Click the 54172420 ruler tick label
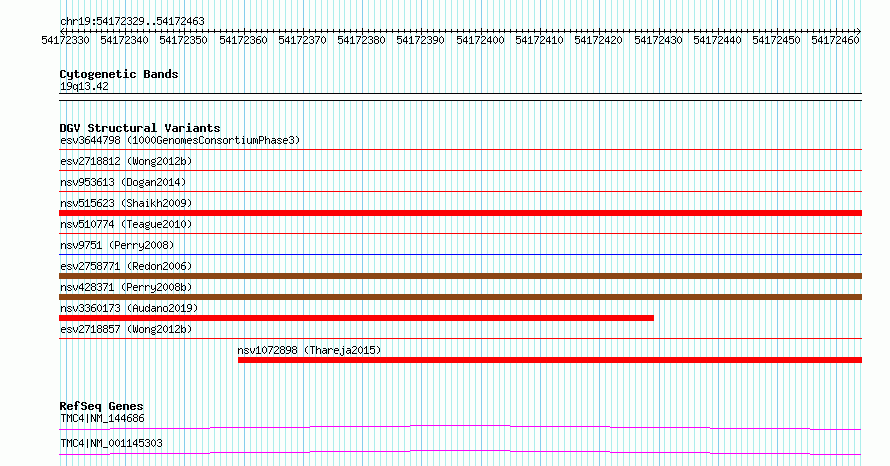This screenshot has height=466, width=890. [598, 40]
